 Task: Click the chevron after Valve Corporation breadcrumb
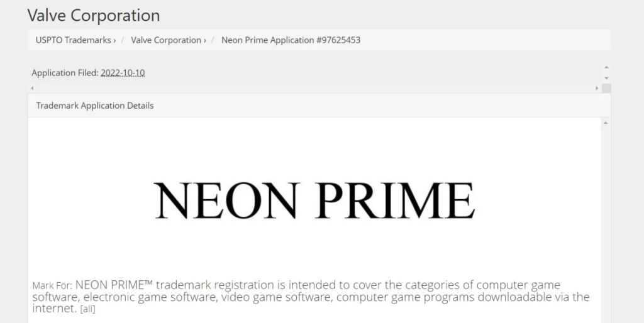coord(205,41)
